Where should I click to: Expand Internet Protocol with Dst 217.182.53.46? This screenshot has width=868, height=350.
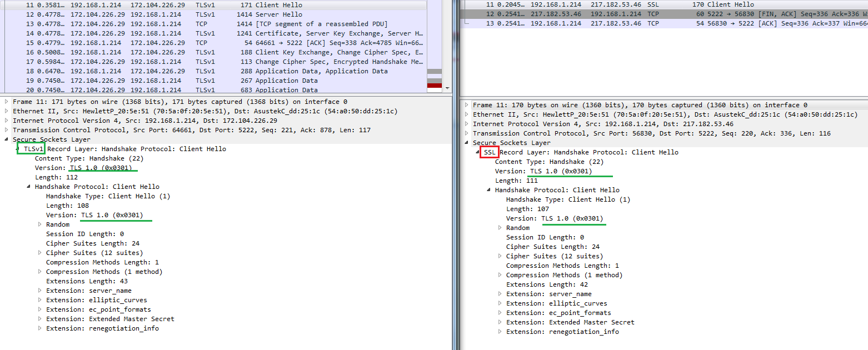[467, 124]
